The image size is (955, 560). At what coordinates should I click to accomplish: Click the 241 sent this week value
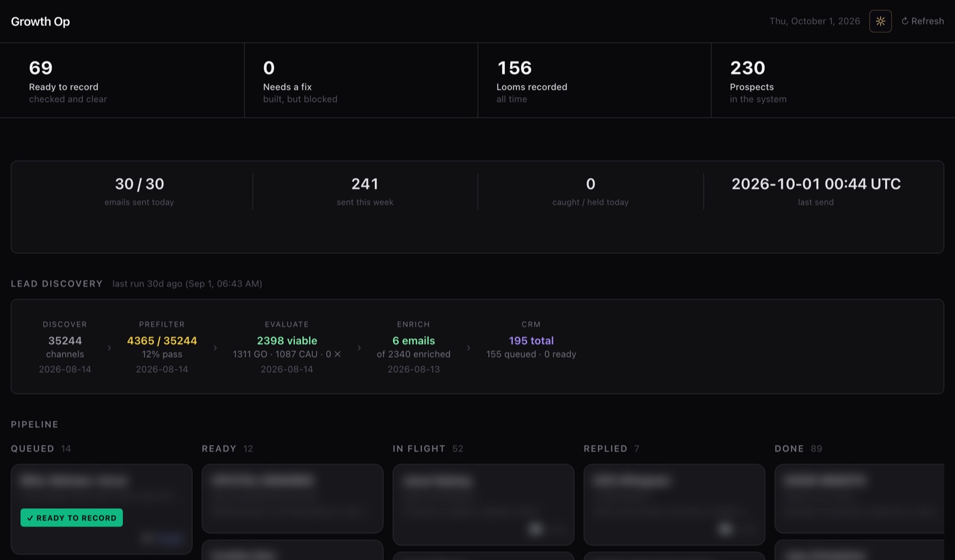click(x=365, y=184)
